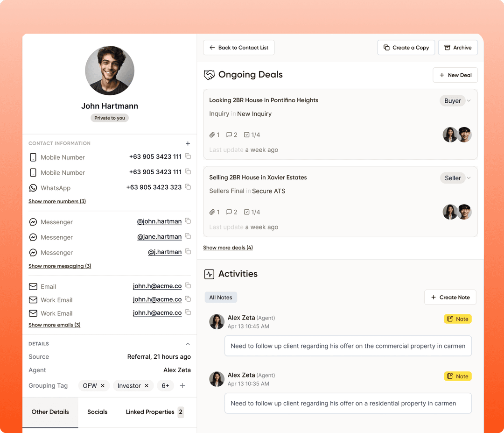The height and width of the screenshot is (433, 504).
Task: Go Back to Contact List
Action: (239, 48)
